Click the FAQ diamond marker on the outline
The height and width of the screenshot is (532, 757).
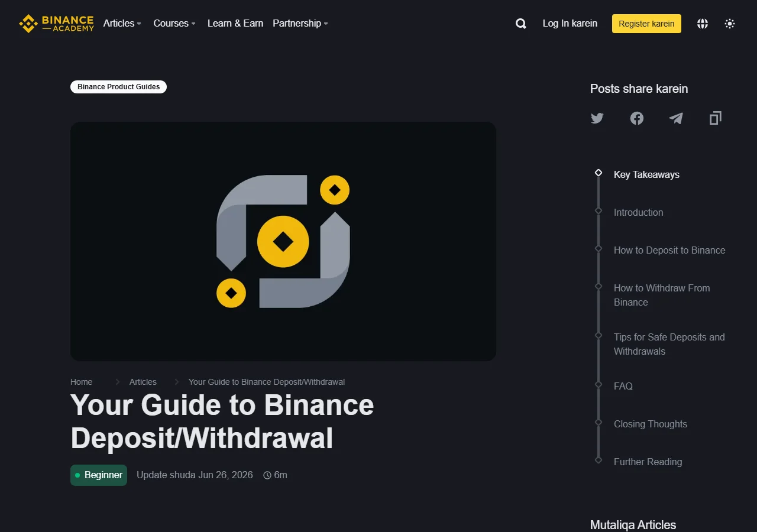point(599,384)
